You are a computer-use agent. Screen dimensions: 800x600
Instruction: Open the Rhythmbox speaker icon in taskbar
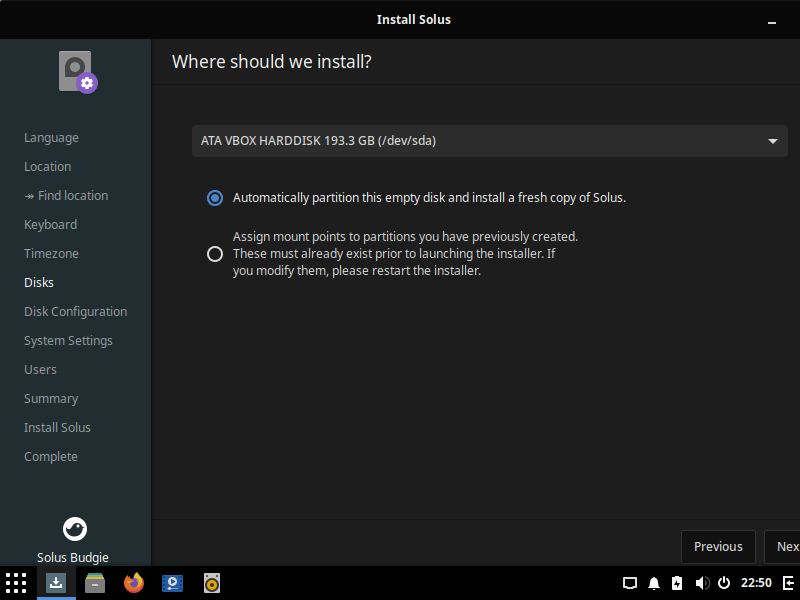(212, 583)
